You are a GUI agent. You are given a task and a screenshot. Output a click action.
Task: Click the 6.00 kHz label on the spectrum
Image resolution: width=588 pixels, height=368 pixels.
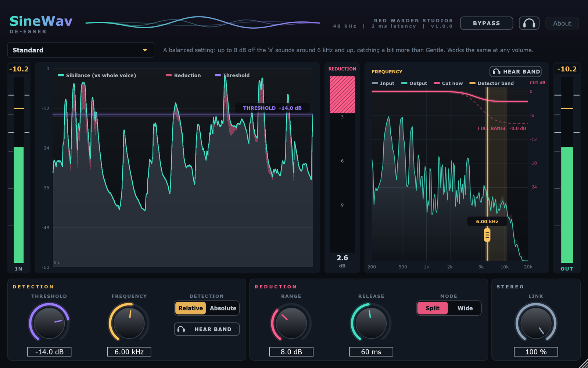coord(487,222)
